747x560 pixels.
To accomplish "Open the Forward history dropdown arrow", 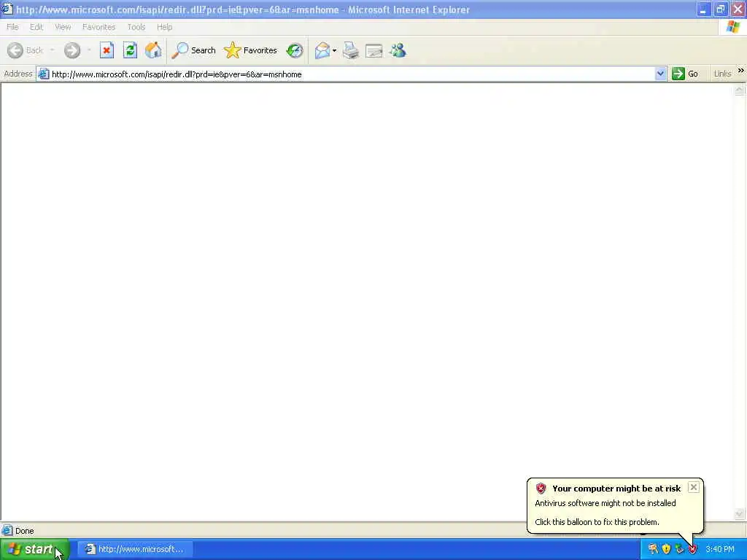I will tap(89, 50).
